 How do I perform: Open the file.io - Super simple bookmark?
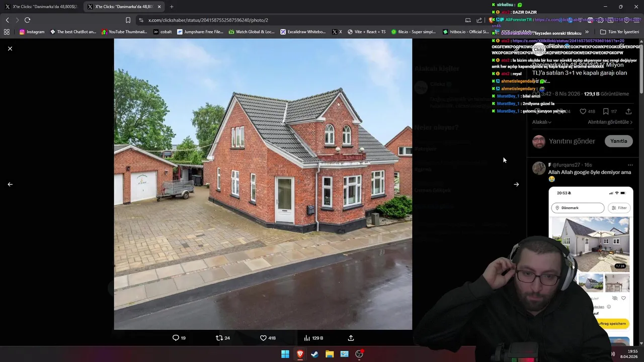[x=413, y=32]
